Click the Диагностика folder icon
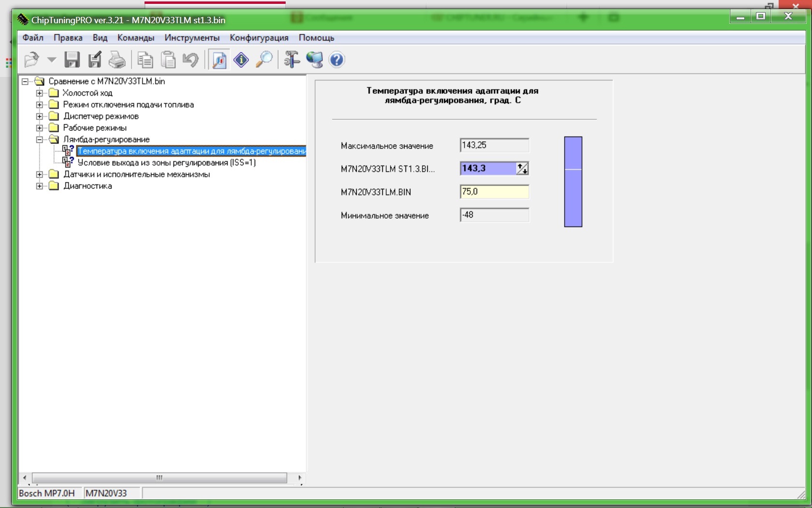Screen dimensions: 812x508 54,186
